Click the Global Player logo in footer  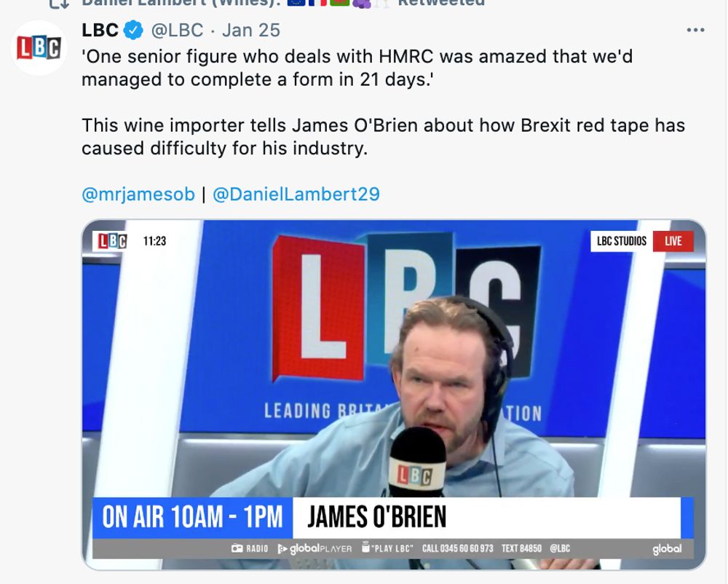[x=314, y=548]
